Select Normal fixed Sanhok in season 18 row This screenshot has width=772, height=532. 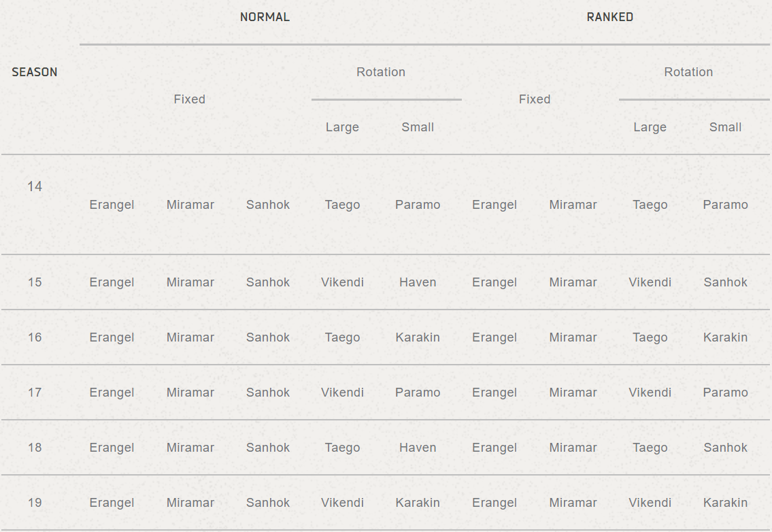pyautogui.click(x=268, y=448)
